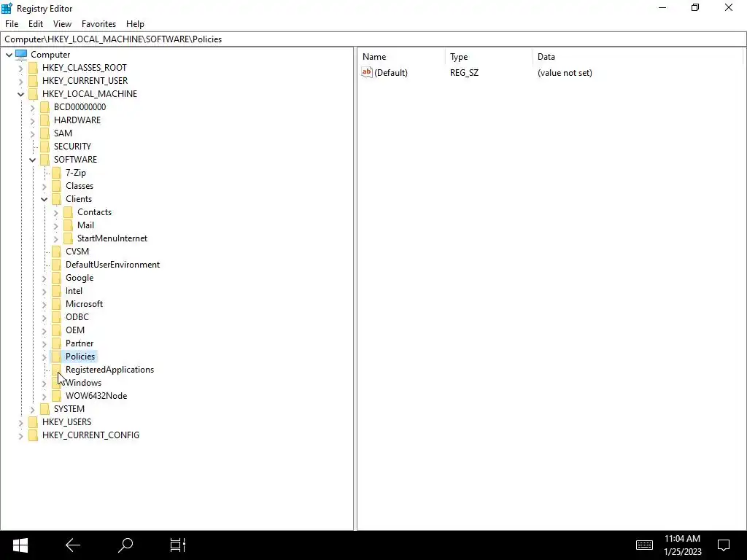Click the SYSTEM folder icon

pos(44,408)
